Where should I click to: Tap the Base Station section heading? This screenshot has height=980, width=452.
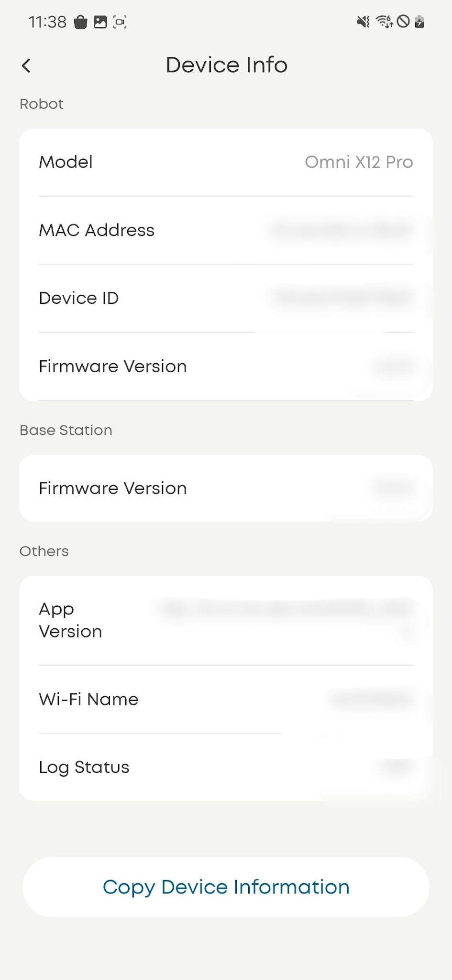pos(66,430)
